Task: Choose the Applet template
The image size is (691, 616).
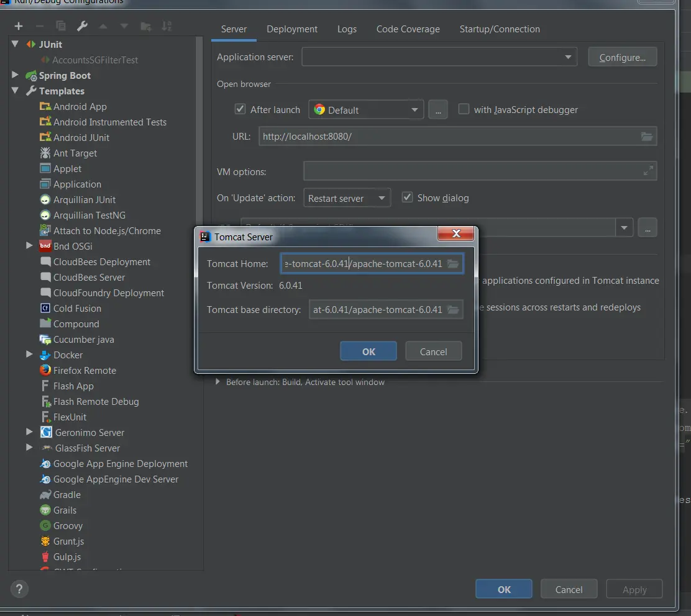Action: click(60, 169)
